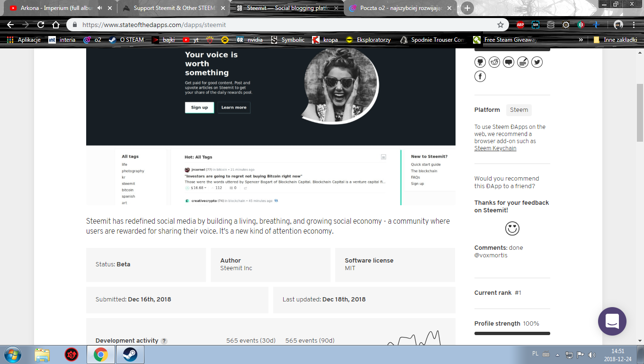
Task: Click the Steemit app preview screenshot
Action: [271, 126]
